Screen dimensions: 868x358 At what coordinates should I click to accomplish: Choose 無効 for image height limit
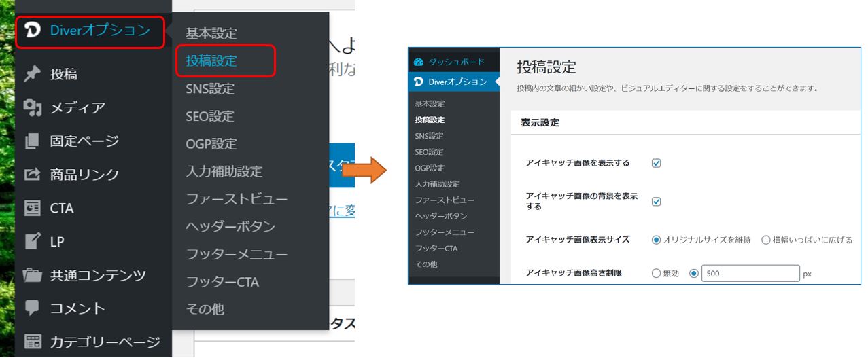point(656,274)
